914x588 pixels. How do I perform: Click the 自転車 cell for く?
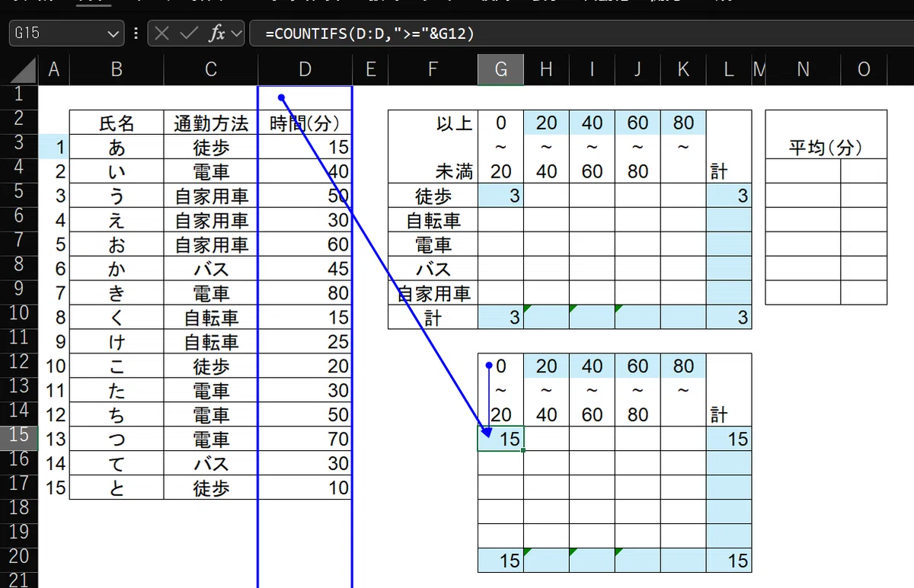pos(211,318)
